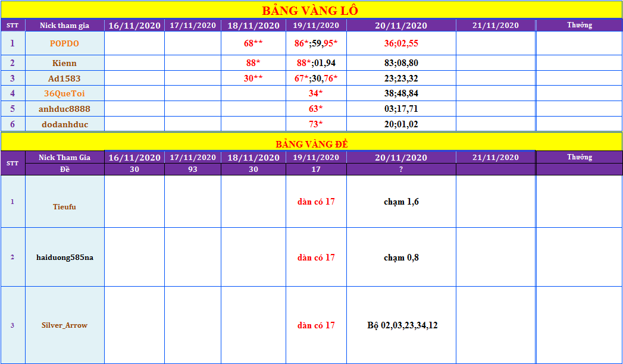
Task: Click the anhduc8888 nickname cell
Action: point(64,109)
